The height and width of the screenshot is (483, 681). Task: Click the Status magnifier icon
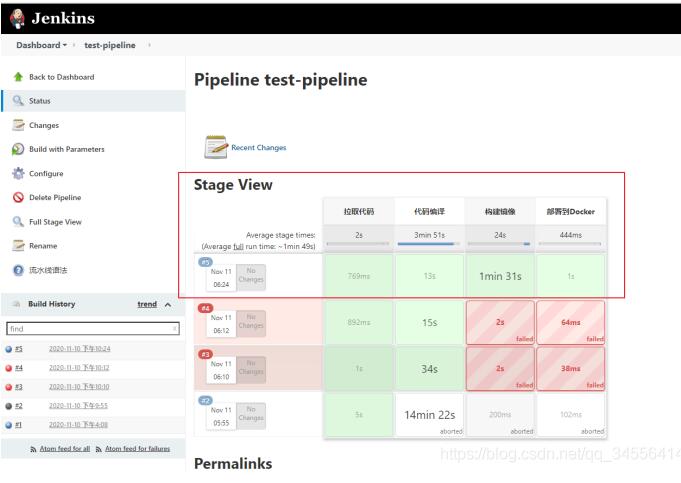coord(18,101)
